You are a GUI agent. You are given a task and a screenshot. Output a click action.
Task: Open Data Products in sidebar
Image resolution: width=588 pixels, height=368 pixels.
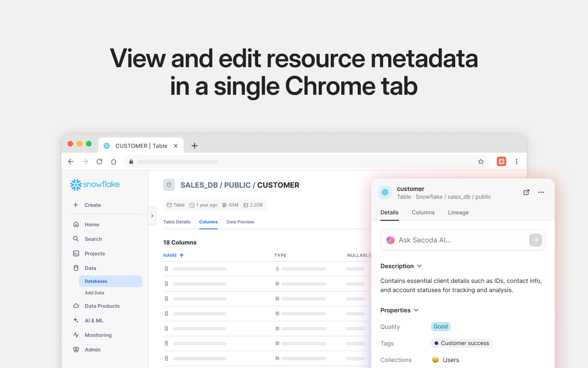[x=102, y=306]
